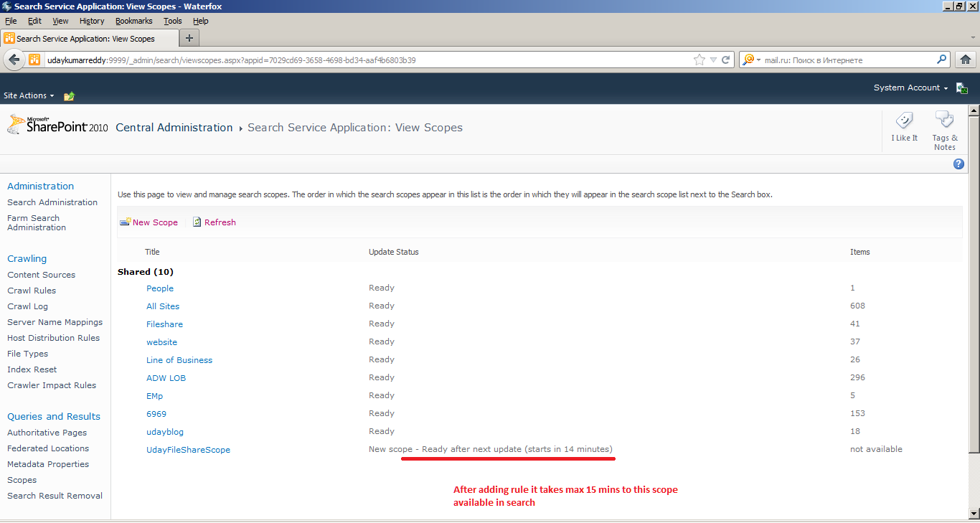Open the blue Help question-mark icon
This screenshot has height=523, width=980.
click(958, 164)
